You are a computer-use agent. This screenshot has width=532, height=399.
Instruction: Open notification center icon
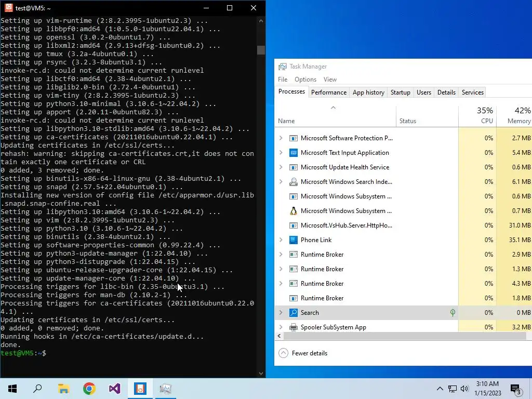(516, 389)
